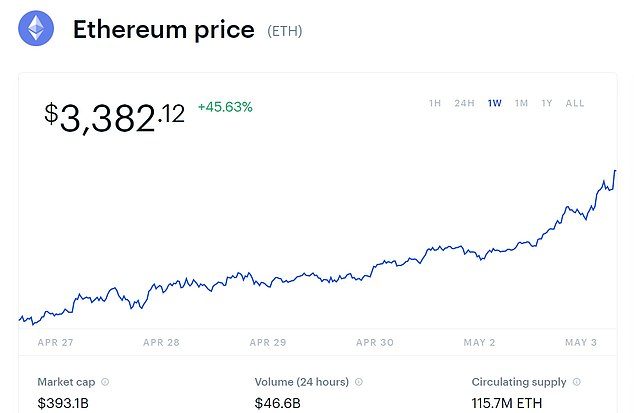Click the $46.6B volume value

[x=280, y=403]
